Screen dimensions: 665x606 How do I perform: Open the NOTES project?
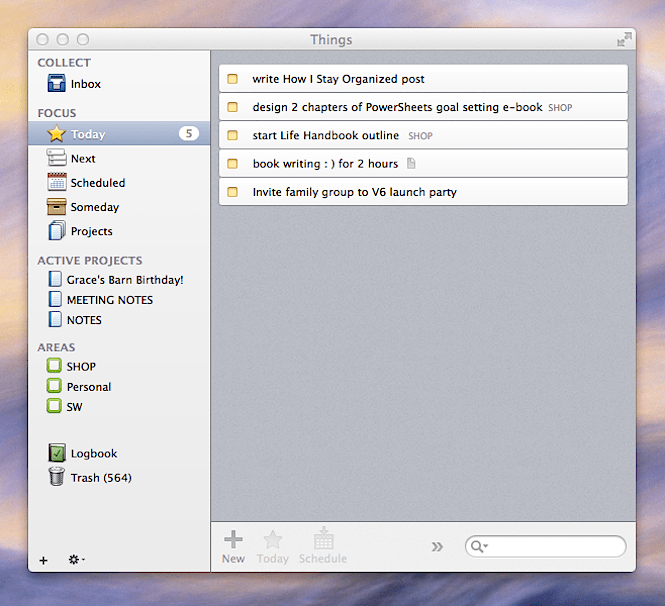point(120,319)
